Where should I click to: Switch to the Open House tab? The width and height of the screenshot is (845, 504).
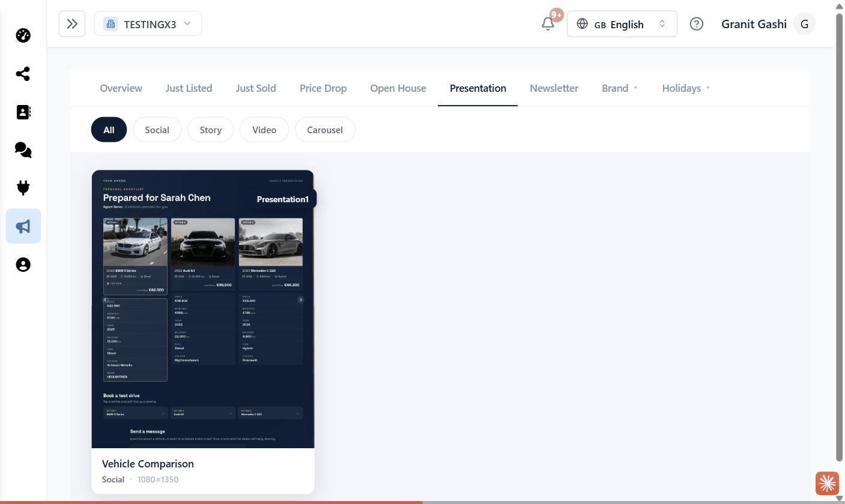[398, 88]
